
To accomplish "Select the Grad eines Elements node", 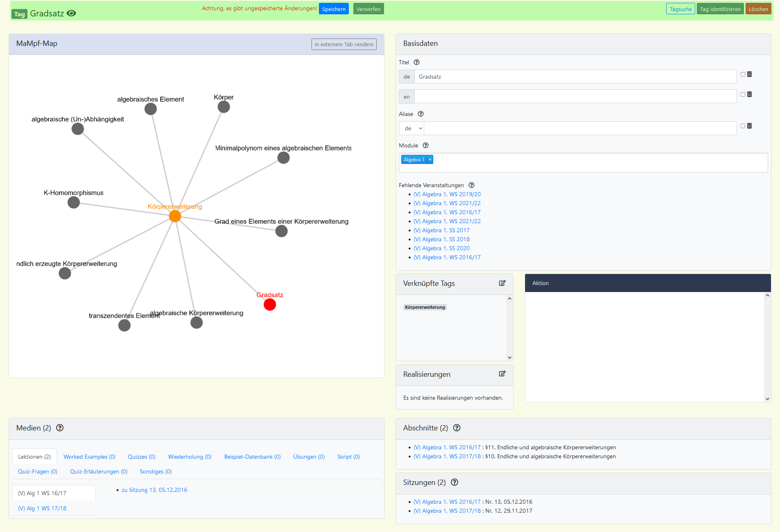I will tap(282, 231).
